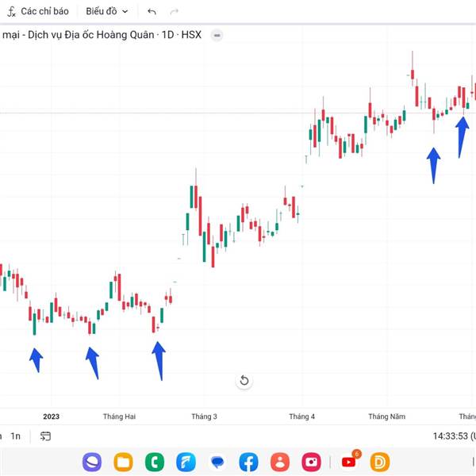This screenshot has width=476, height=476.
Task: Click the Tháng 3 label on time axis
Action: coord(205,416)
